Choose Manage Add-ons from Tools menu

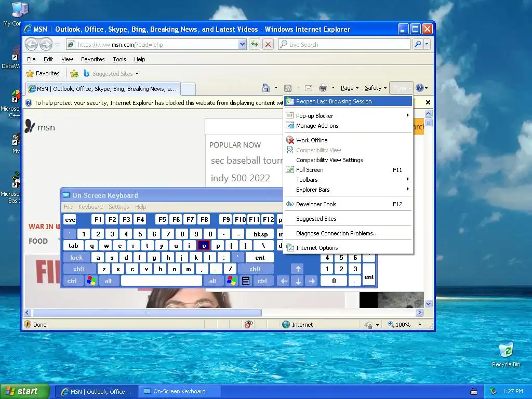[x=348, y=126]
